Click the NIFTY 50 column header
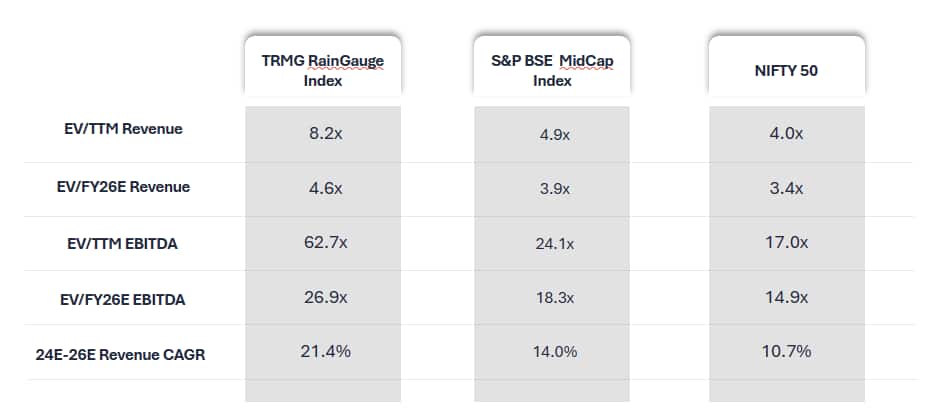Screen dimensions: 934x418 [x=786, y=71]
